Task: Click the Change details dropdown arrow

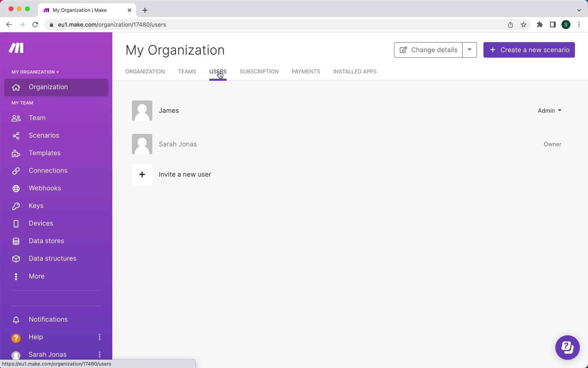Action: coord(469,50)
